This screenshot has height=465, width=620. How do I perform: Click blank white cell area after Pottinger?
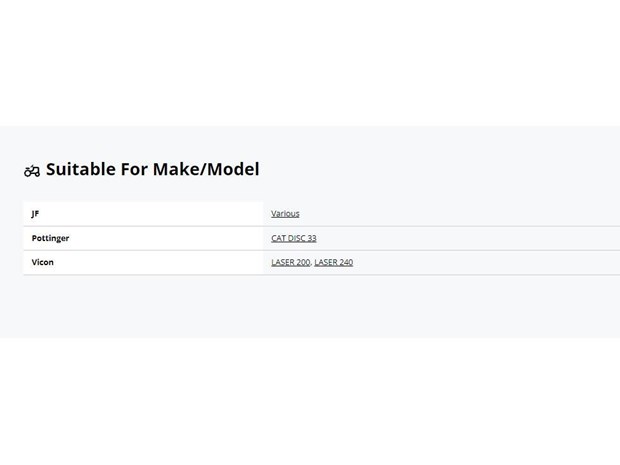point(166,238)
